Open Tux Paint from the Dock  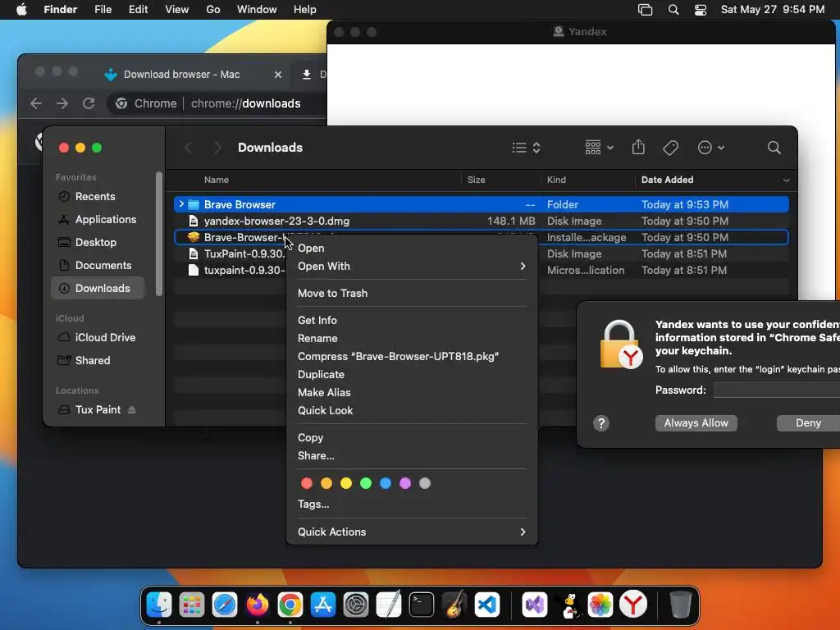(x=568, y=605)
